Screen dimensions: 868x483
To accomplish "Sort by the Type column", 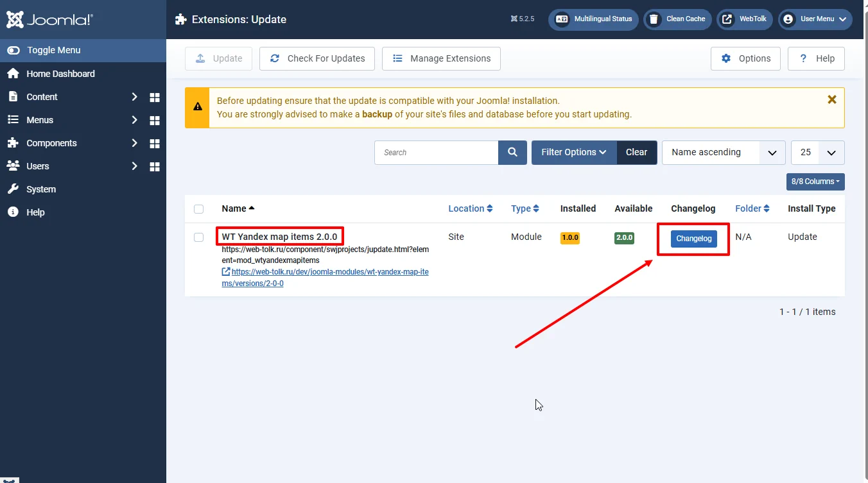I will (x=525, y=208).
